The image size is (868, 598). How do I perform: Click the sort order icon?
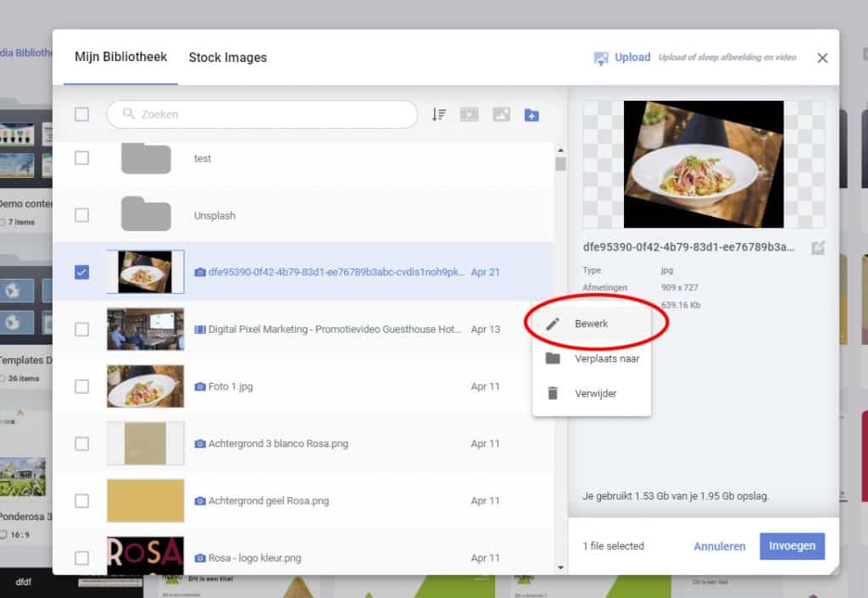point(439,114)
